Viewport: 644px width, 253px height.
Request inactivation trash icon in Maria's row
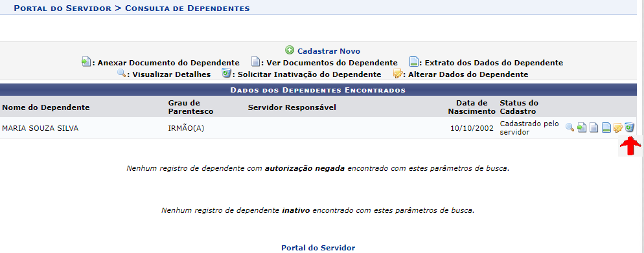[629, 127]
